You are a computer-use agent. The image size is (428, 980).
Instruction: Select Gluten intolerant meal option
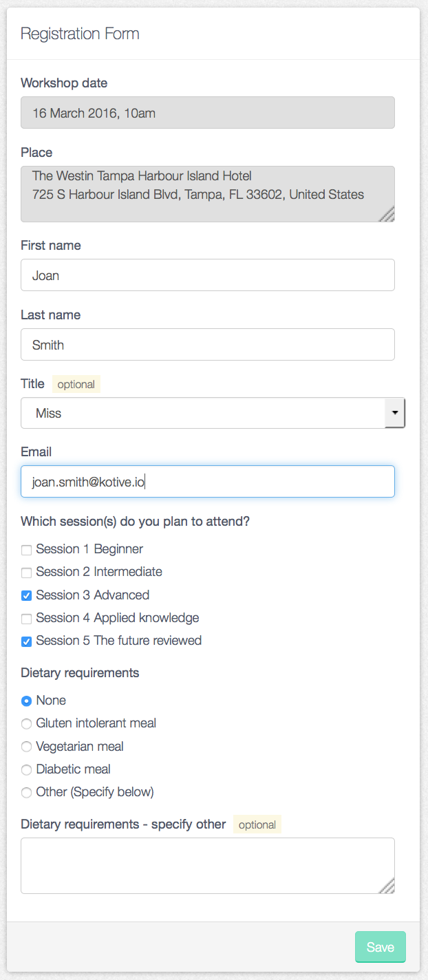pyautogui.click(x=26, y=724)
